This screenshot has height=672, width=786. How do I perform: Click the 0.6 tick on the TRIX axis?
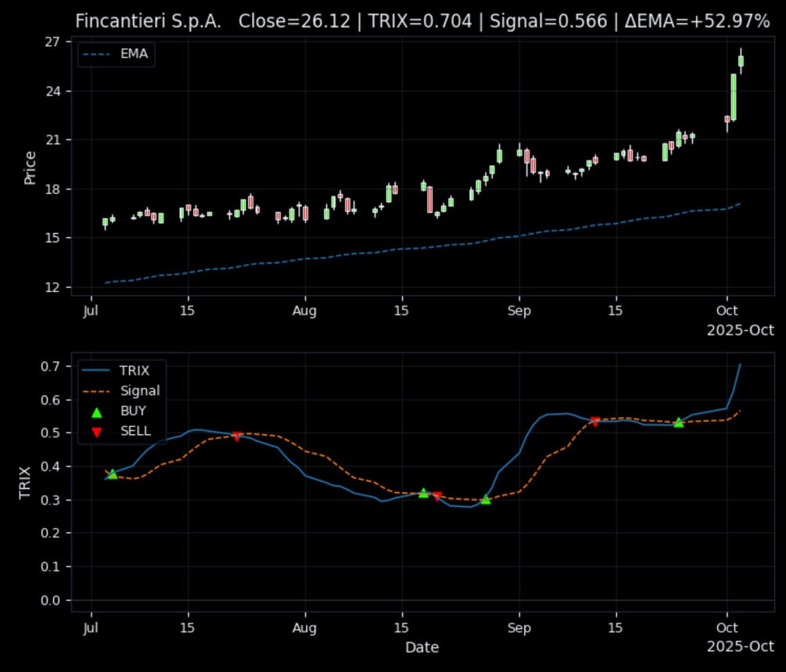point(50,400)
